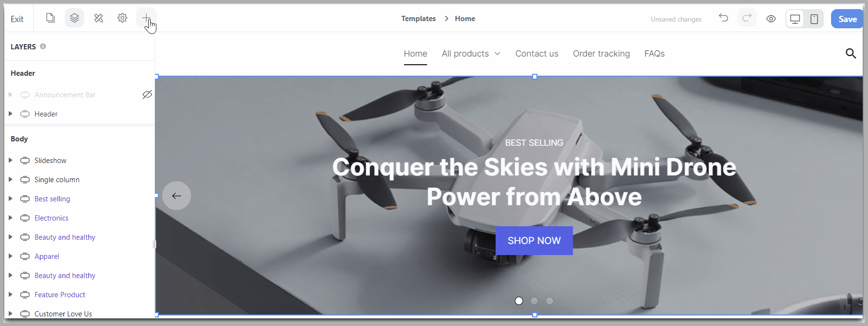Click the plus icon to add section
Viewport: 868px width, 326px height.
point(146,18)
